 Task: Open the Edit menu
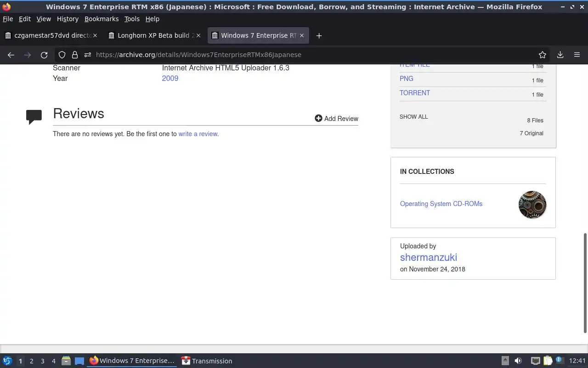point(25,19)
